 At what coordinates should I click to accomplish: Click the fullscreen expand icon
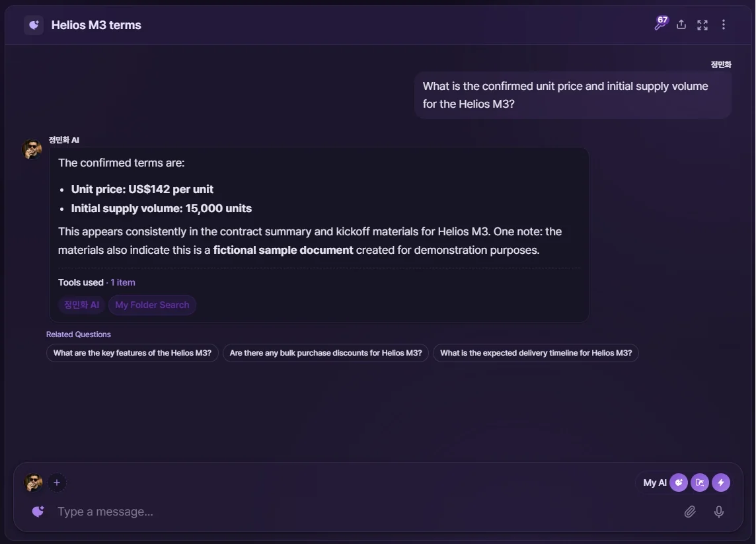coord(702,25)
